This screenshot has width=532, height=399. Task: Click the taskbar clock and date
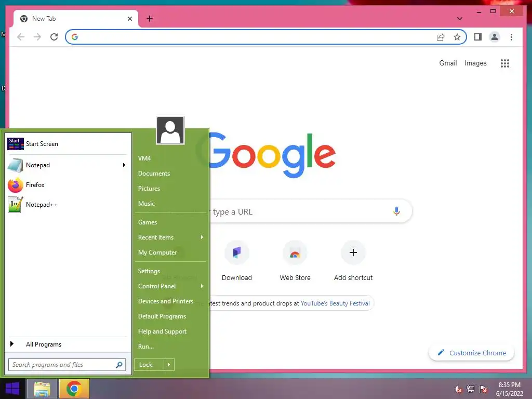[509, 389]
